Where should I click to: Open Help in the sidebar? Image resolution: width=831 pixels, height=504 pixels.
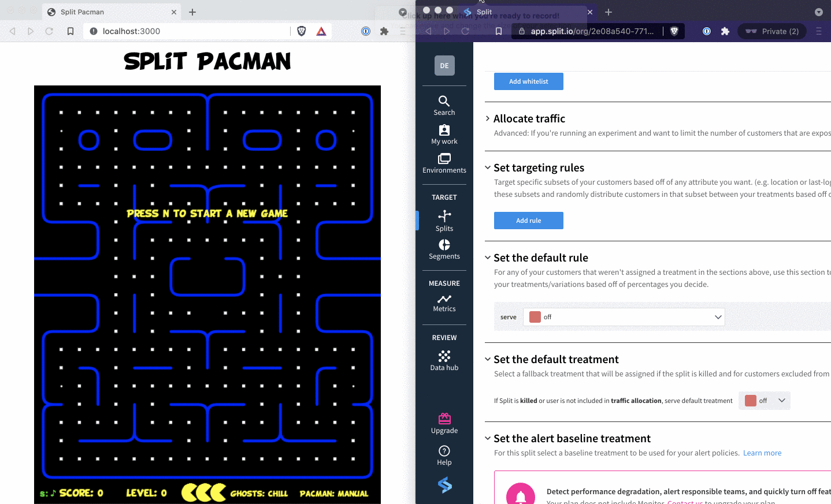tap(444, 456)
